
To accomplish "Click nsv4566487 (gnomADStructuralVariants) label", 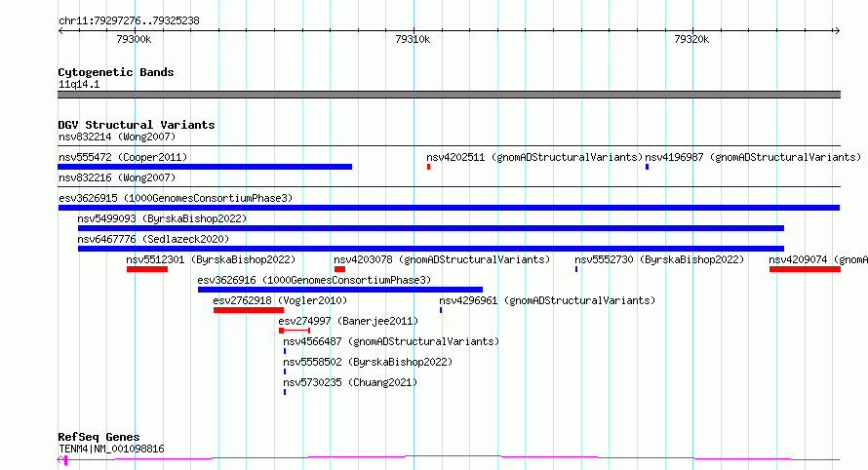I will click(391, 341).
